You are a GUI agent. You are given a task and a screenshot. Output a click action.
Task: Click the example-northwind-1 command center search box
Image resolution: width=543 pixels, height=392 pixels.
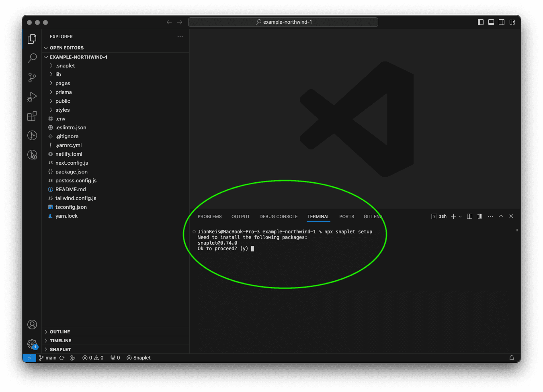[x=283, y=22]
